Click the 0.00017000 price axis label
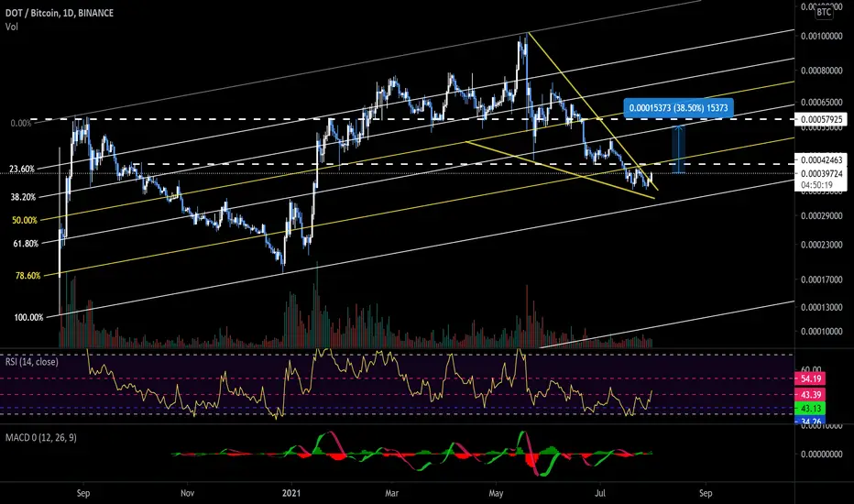854x504 pixels. coord(821,279)
